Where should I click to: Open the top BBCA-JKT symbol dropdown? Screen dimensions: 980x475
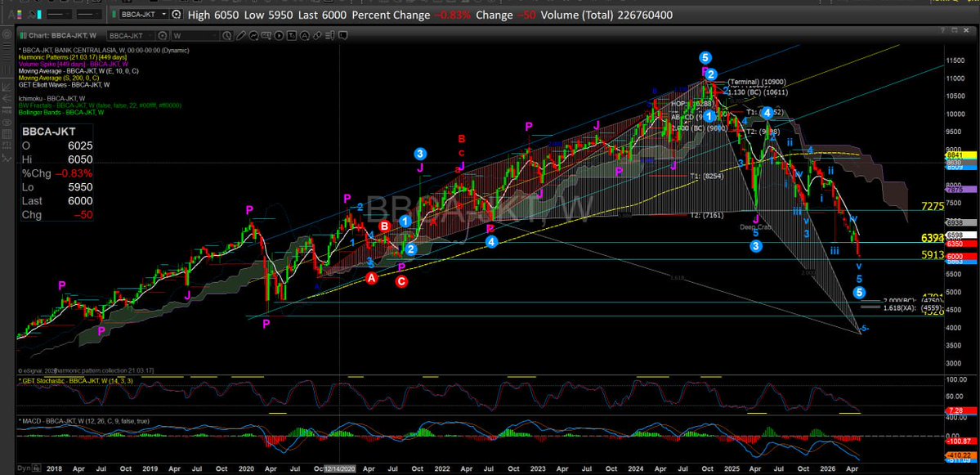(164, 15)
